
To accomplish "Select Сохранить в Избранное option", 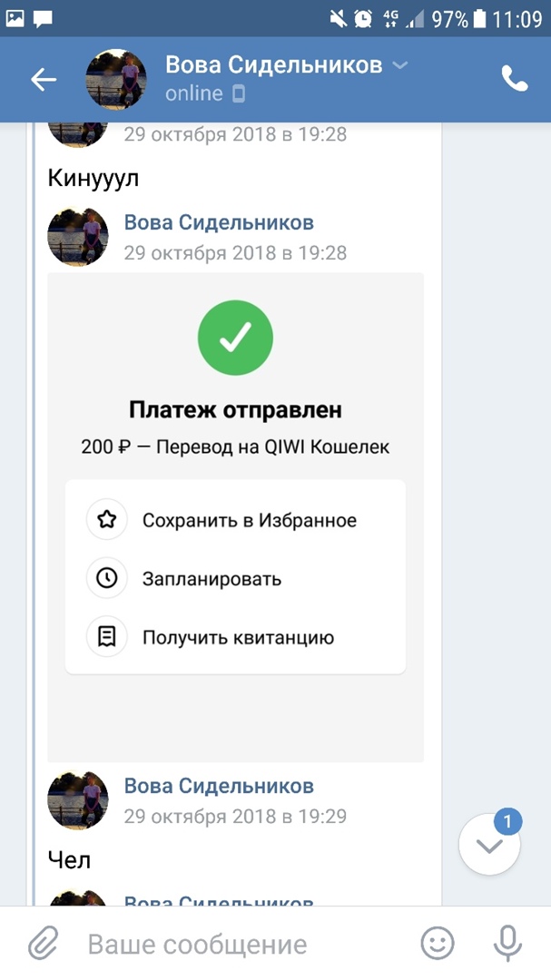I will click(249, 521).
